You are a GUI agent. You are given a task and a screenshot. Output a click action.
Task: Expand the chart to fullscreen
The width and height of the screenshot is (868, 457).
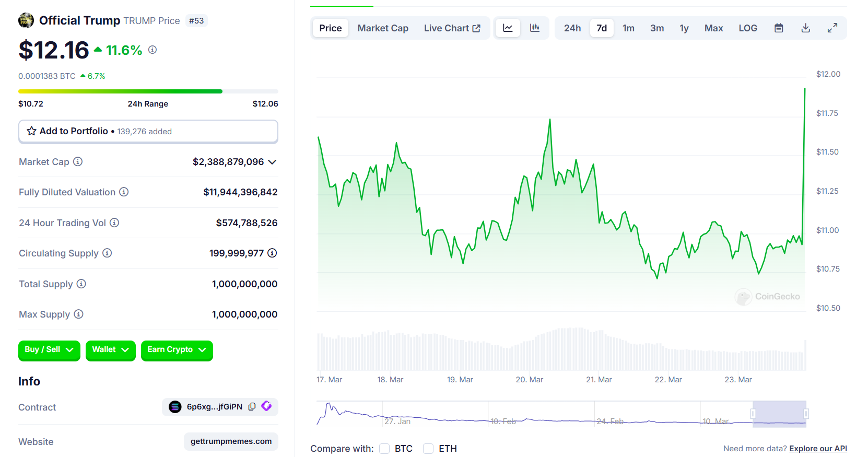click(832, 28)
